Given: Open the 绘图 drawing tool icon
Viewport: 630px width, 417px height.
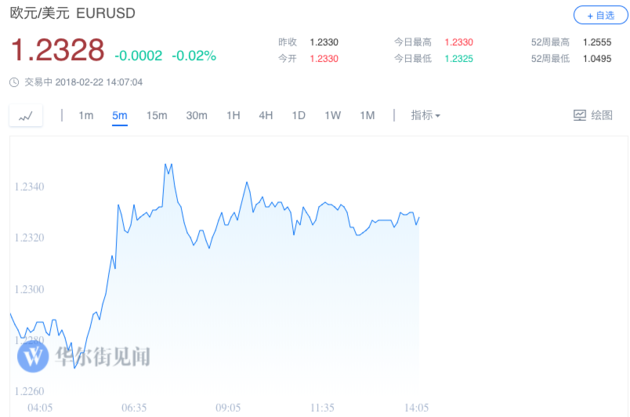Looking at the screenshot, I should click(579, 116).
